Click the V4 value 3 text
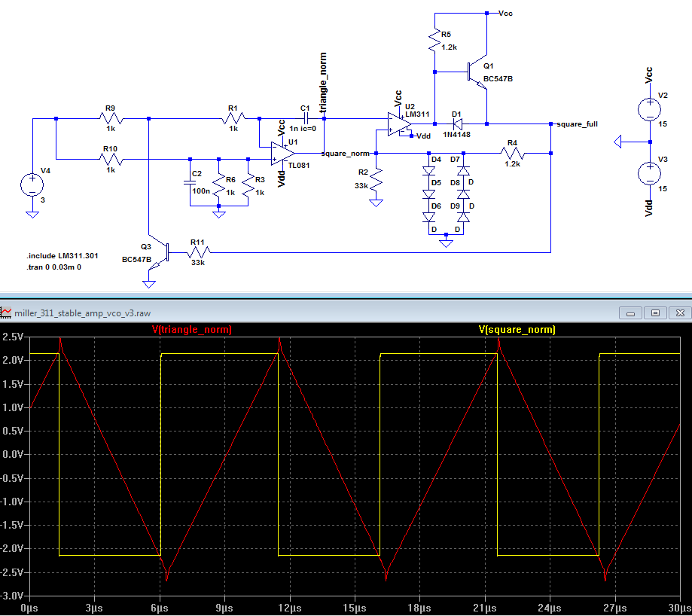 click(43, 200)
